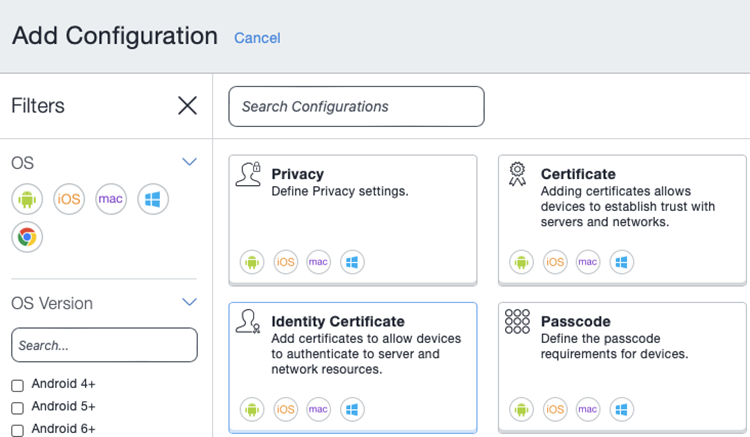Click the Privacy configuration person-lock icon

tap(249, 174)
